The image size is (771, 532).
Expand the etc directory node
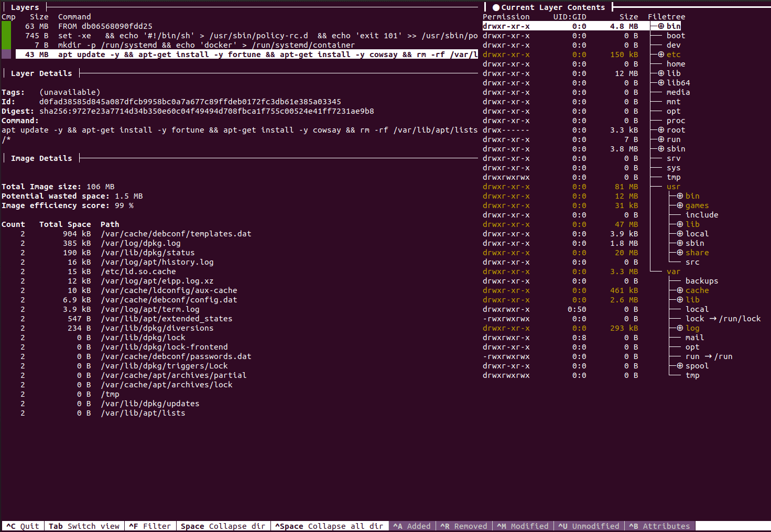(x=661, y=55)
